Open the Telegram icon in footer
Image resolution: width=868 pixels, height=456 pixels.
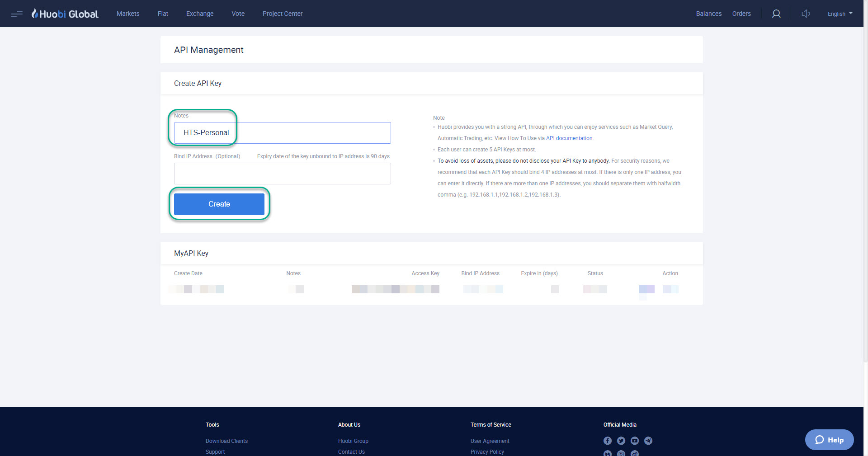[648, 441]
